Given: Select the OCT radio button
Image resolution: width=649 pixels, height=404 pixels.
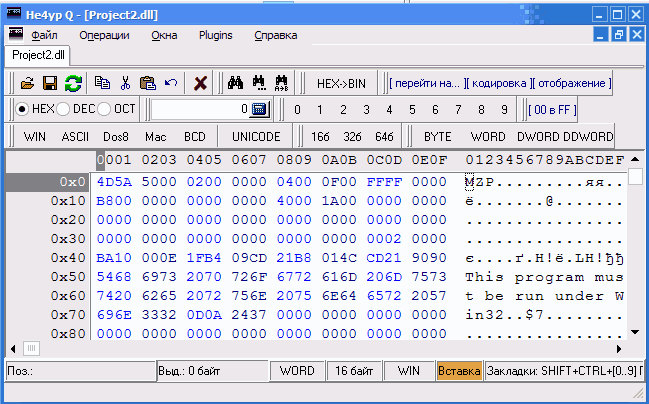Looking at the screenshot, I should [104, 109].
